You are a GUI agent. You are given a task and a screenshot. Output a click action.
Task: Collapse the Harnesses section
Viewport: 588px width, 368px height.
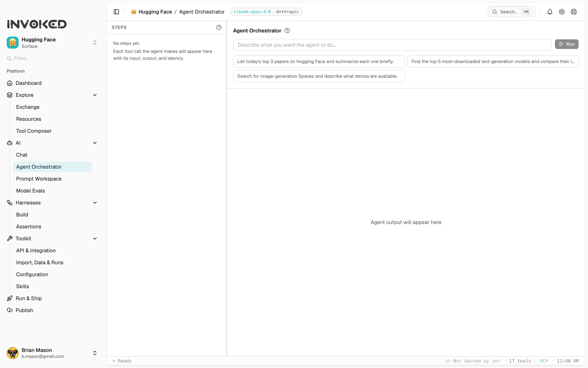click(95, 202)
